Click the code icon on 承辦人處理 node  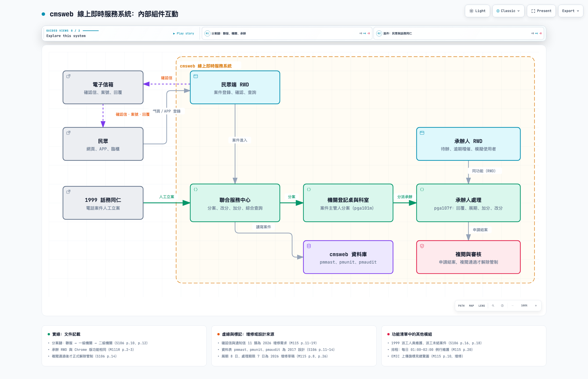point(422,189)
